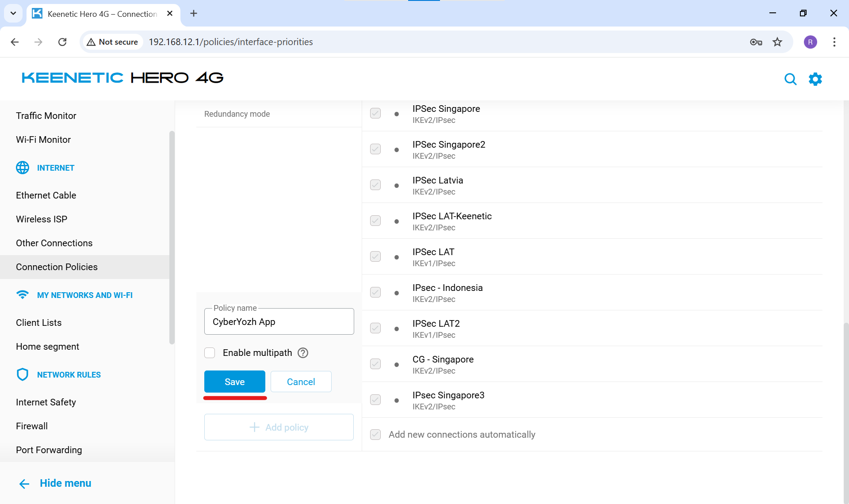
Task: Bookmark page with the star icon
Action: pos(777,42)
